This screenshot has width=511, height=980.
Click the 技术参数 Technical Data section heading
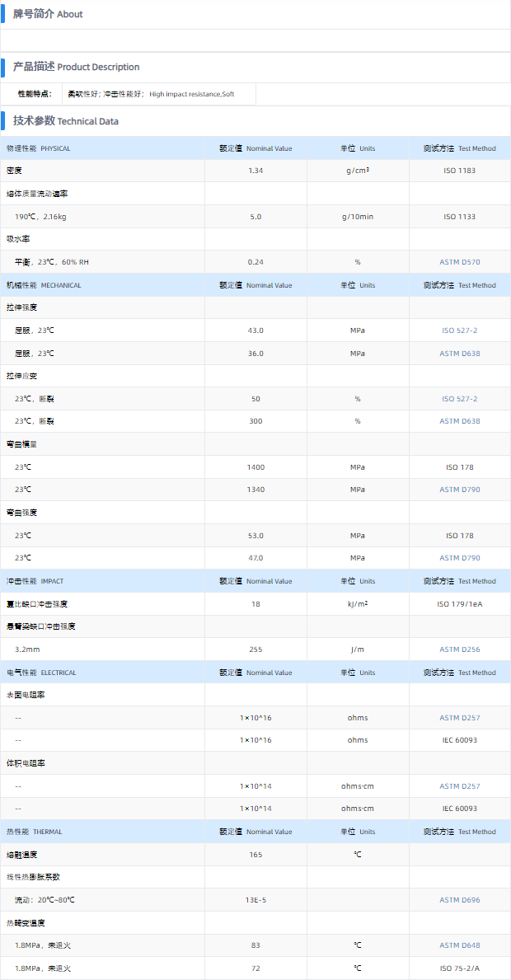click(66, 121)
